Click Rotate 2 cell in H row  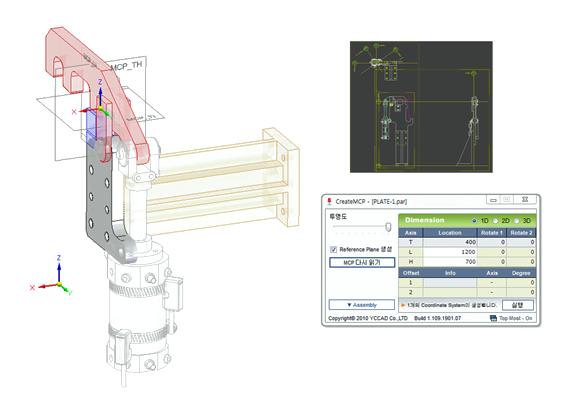point(521,262)
